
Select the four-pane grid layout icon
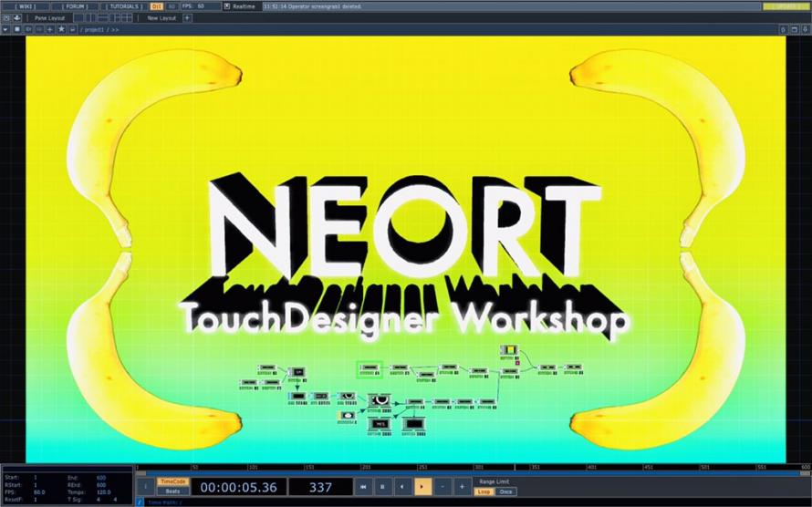pos(127,18)
